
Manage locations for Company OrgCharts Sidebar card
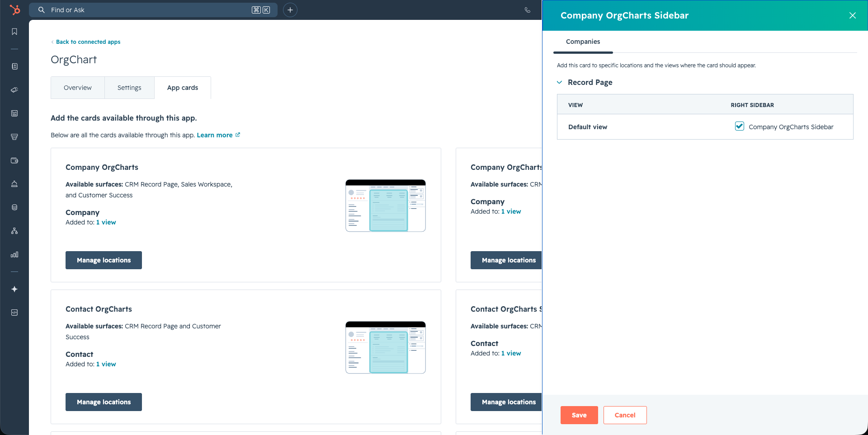506,260
